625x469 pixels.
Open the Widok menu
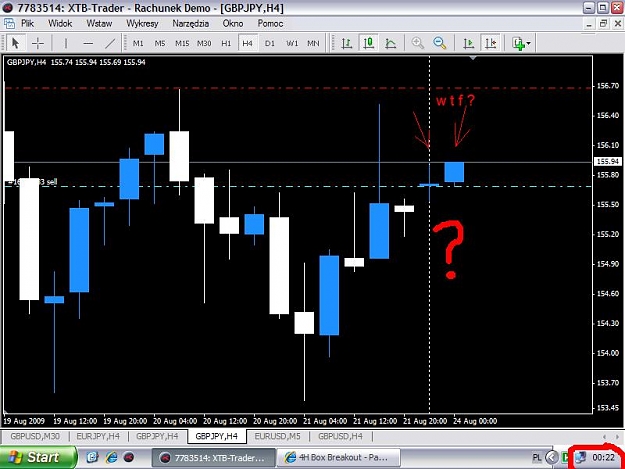point(60,24)
